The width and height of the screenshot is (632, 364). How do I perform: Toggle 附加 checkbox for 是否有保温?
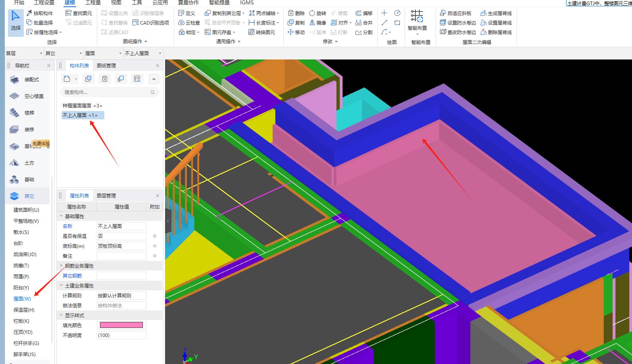click(155, 236)
